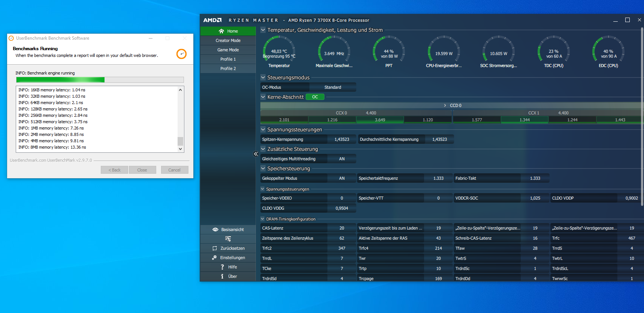Click the Back button in UserBenchmark

coord(114,170)
